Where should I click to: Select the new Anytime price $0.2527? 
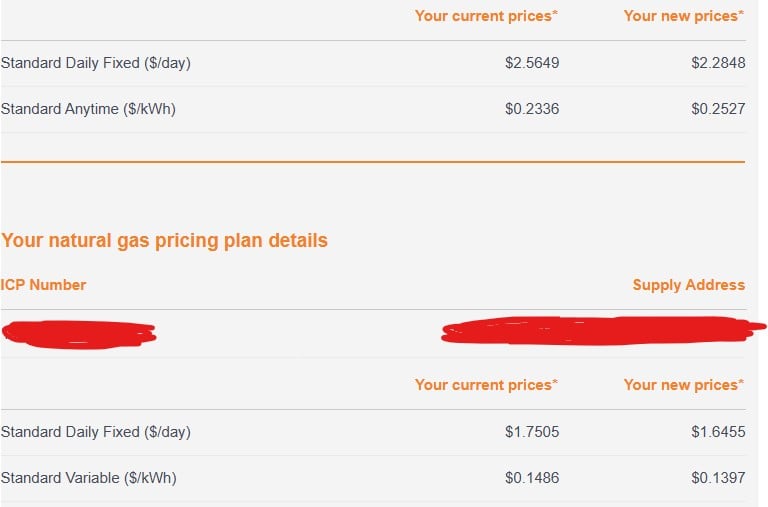pos(718,109)
